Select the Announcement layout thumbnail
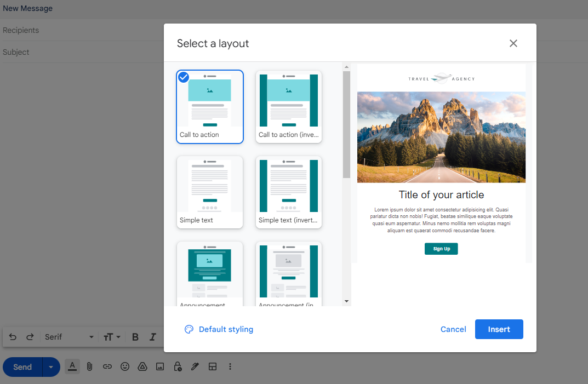 coord(210,274)
